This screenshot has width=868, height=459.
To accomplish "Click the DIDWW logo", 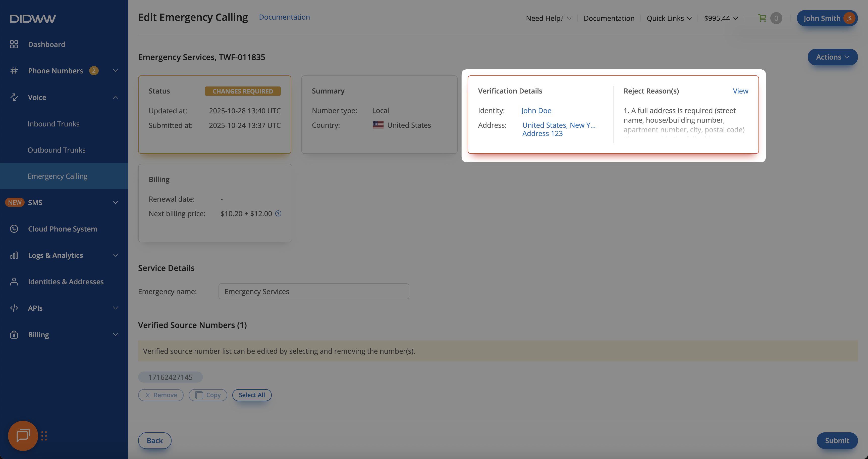I will (x=33, y=19).
